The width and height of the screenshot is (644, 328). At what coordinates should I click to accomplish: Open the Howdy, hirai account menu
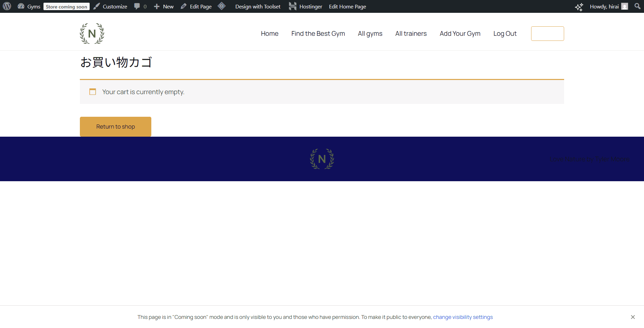pos(608,6)
